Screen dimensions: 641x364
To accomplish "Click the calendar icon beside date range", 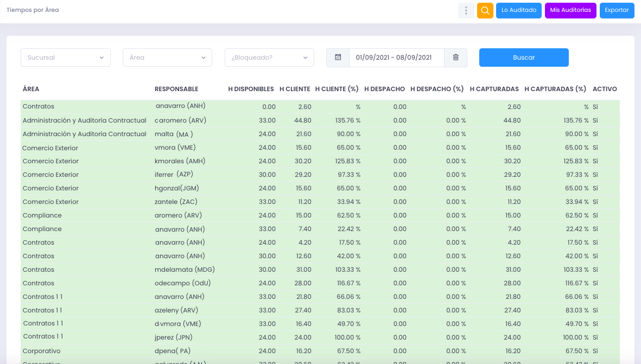I will coord(338,58).
